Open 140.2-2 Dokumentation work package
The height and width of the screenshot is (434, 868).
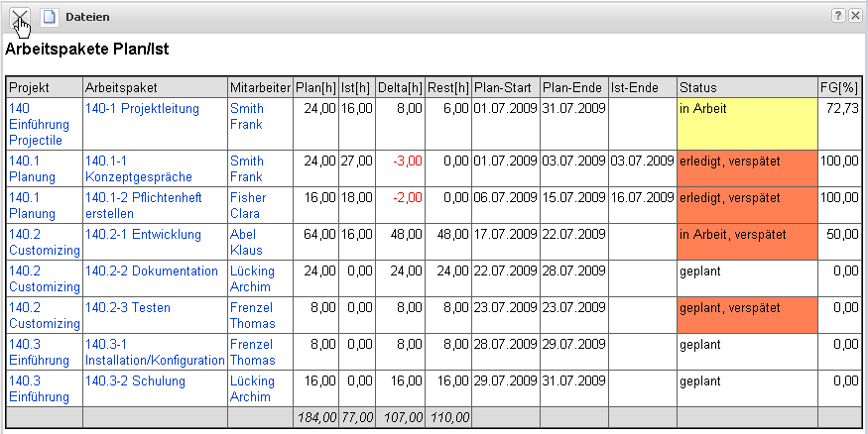tap(151, 271)
